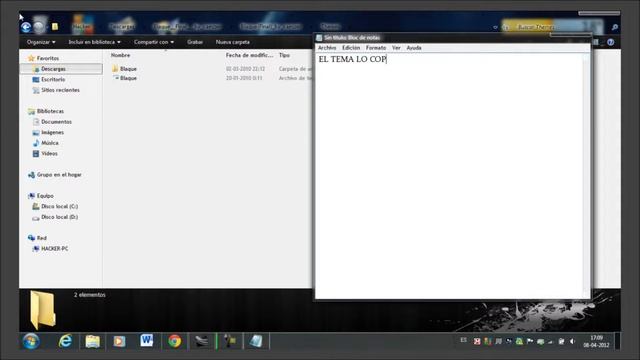Open Notepad Ver menu
This screenshot has height=360, width=640.
[x=396, y=48]
